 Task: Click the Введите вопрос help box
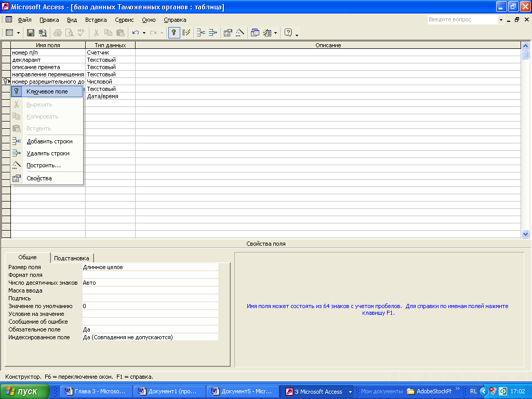[x=462, y=20]
